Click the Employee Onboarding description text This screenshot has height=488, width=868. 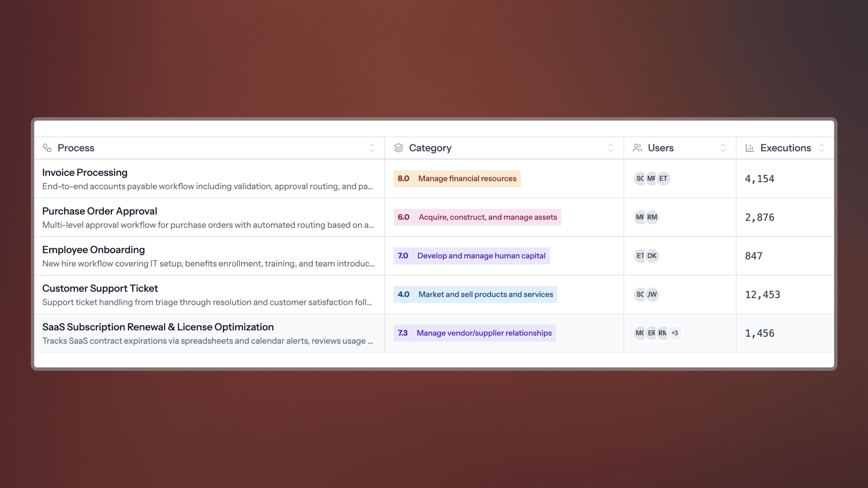pos(208,263)
